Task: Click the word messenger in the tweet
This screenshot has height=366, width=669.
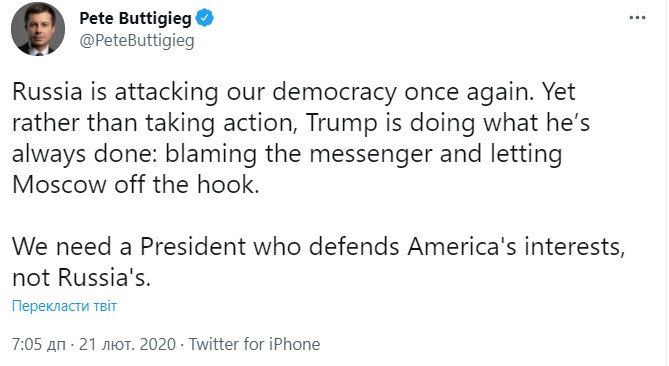Action: tap(371, 154)
